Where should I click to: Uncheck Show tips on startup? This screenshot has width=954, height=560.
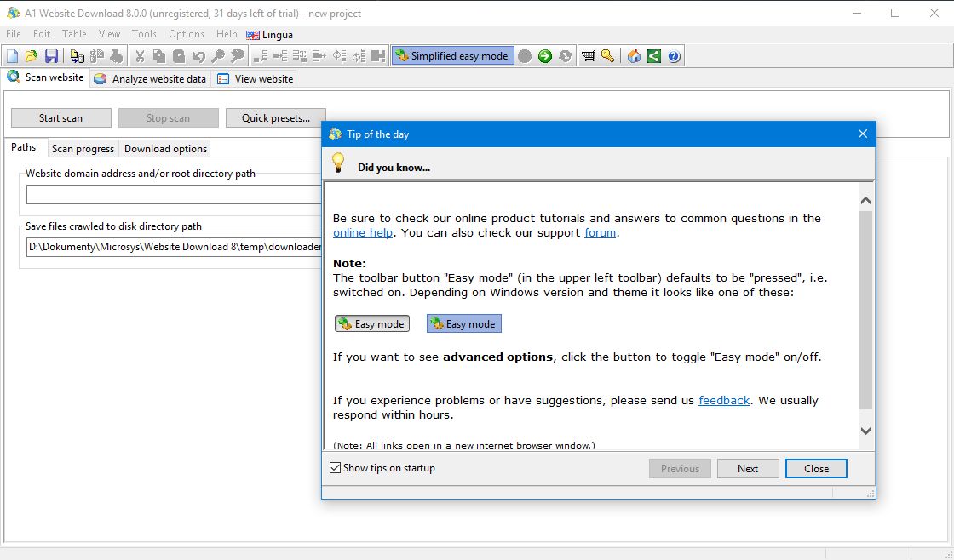[336, 467]
